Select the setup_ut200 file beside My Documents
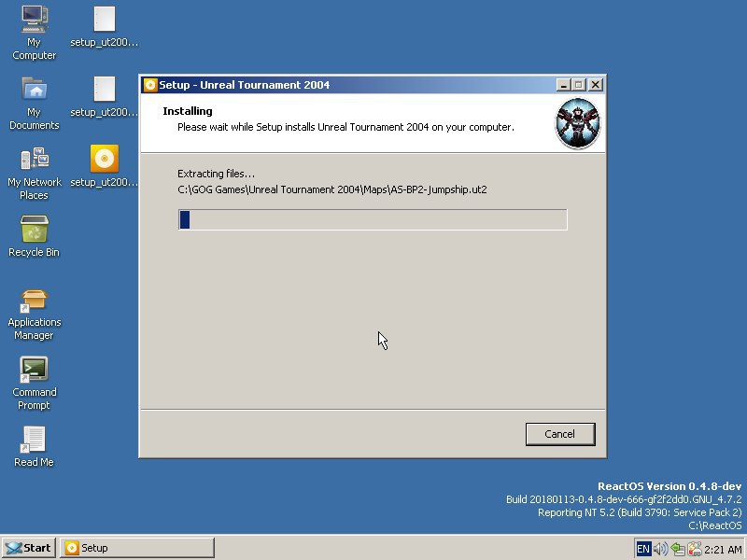This screenshot has width=747, height=560. (x=105, y=96)
